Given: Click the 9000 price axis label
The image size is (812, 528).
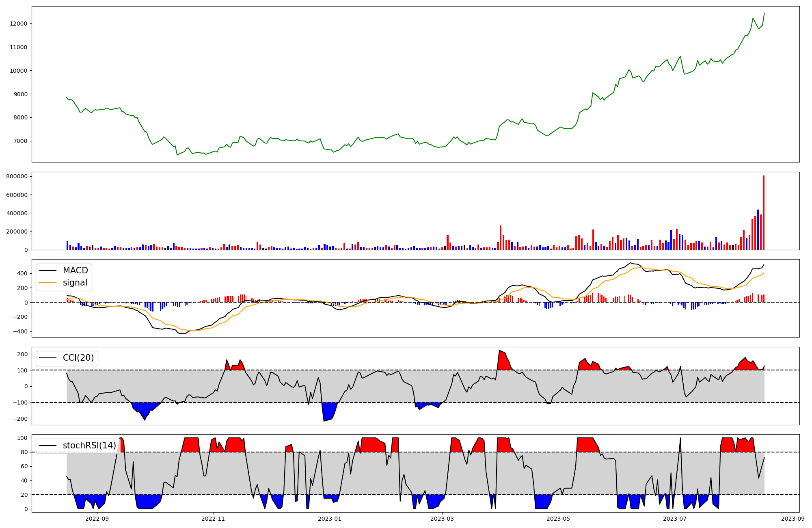Looking at the screenshot, I should click(20, 94).
